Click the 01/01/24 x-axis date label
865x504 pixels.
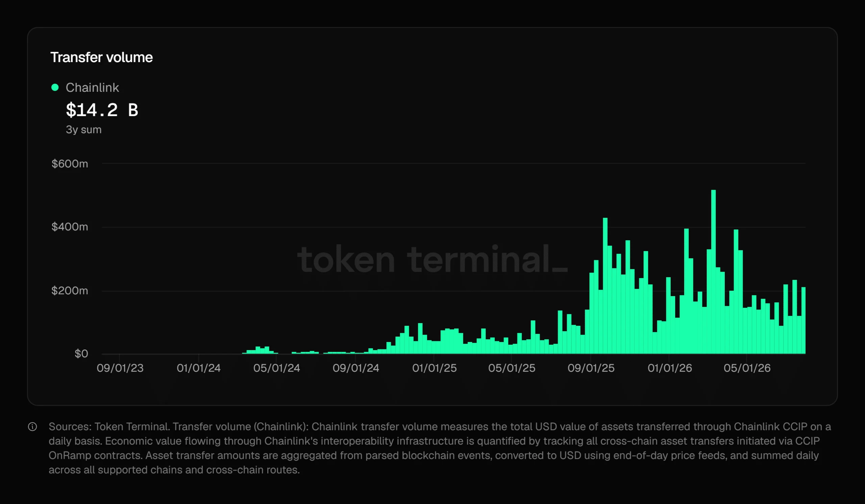click(199, 368)
